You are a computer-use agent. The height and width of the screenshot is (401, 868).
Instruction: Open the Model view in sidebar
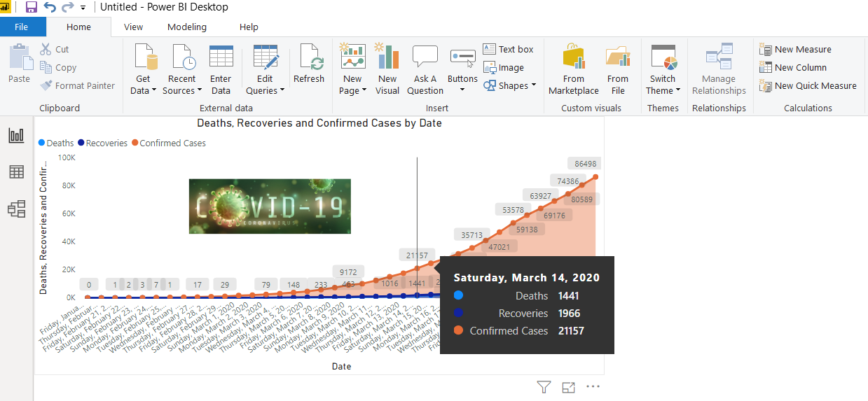[16, 209]
